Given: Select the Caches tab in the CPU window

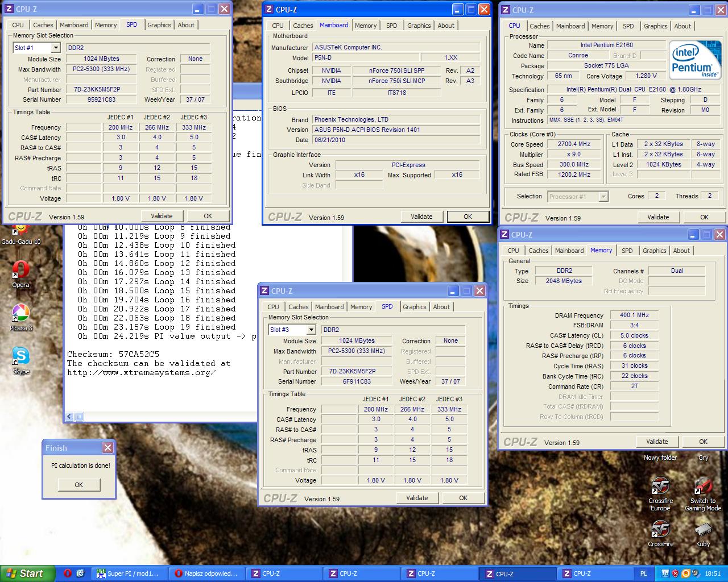Looking at the screenshot, I should tap(539, 26).
